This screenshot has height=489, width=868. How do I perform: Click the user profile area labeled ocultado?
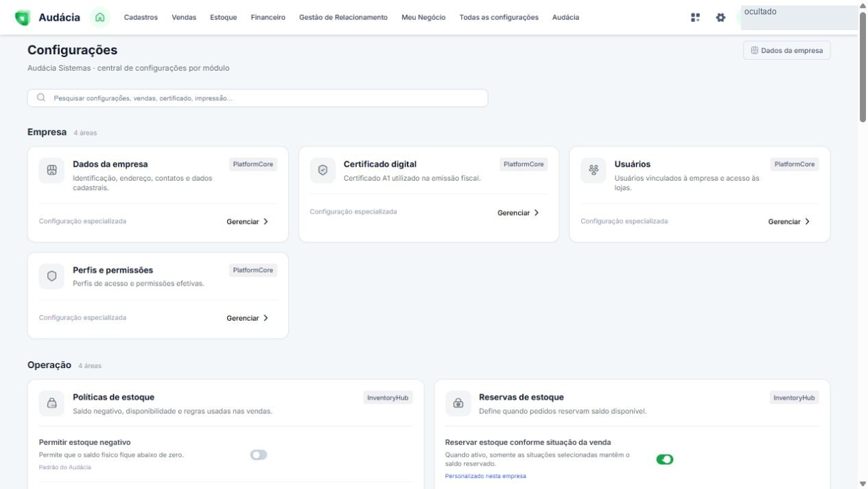click(799, 17)
